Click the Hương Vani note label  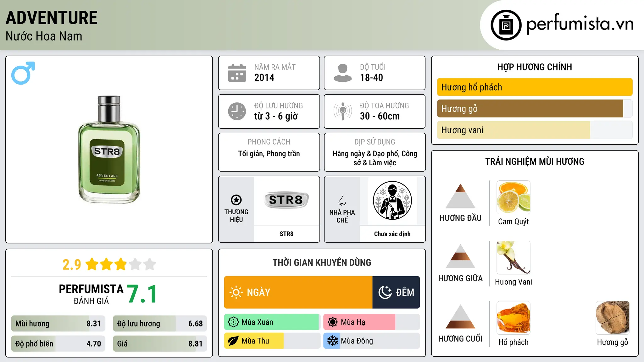(x=514, y=282)
